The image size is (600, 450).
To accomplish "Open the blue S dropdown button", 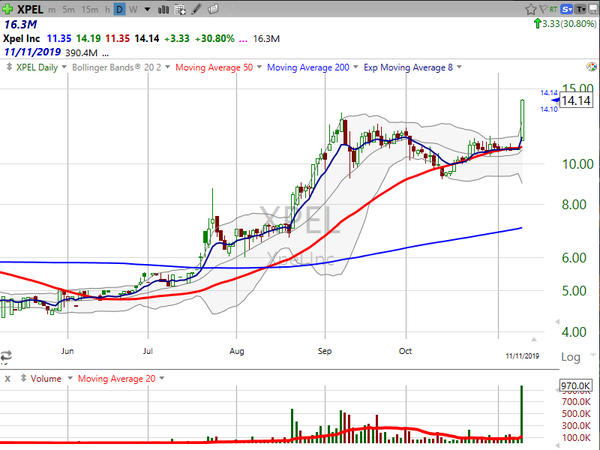I will (x=567, y=9).
